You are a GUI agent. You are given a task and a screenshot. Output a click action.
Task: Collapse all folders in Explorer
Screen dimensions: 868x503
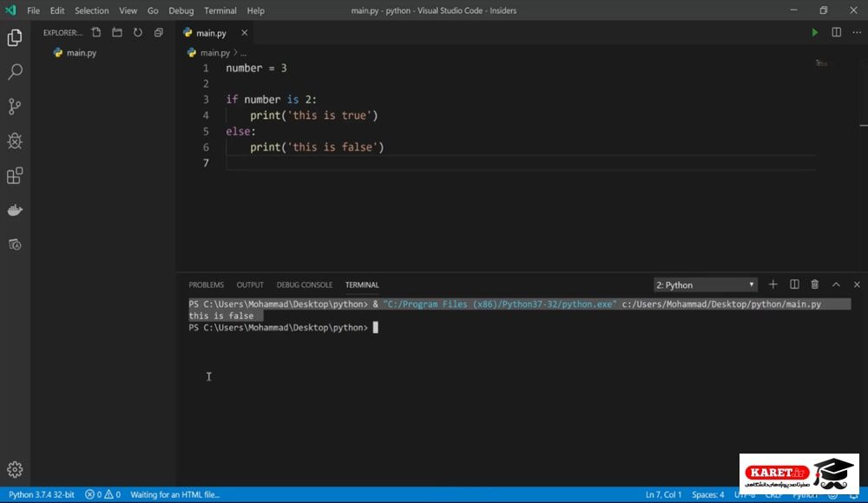[158, 33]
